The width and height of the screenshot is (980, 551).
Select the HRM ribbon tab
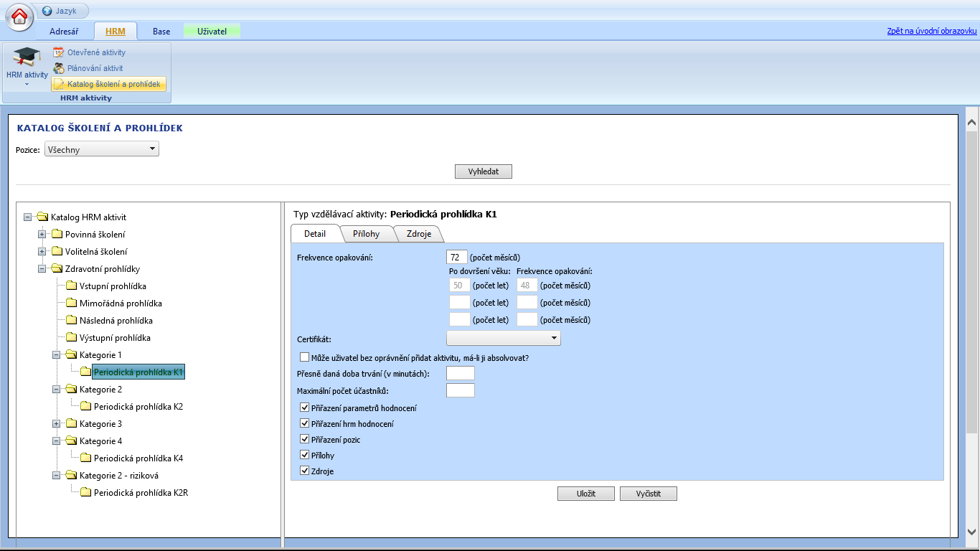[115, 32]
